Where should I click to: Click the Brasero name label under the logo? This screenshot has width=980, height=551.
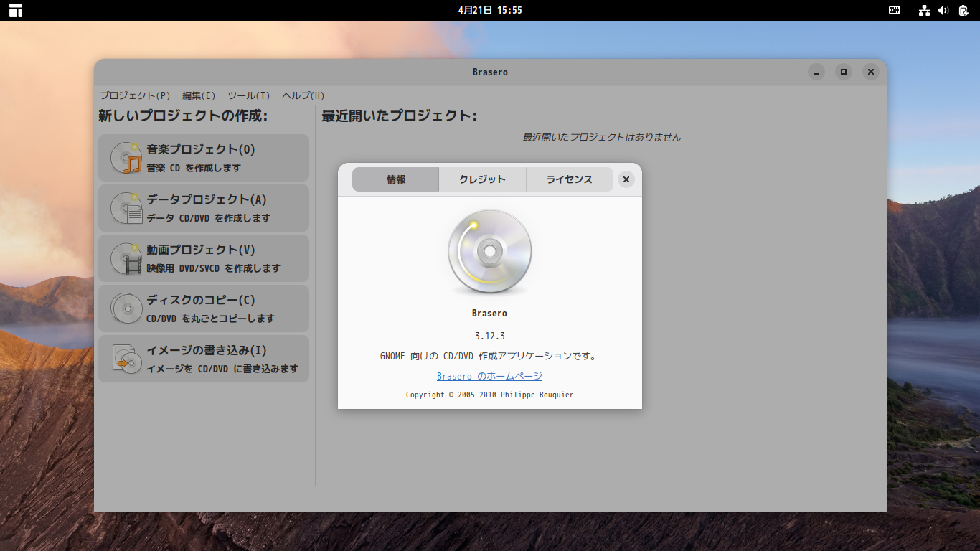[490, 313]
